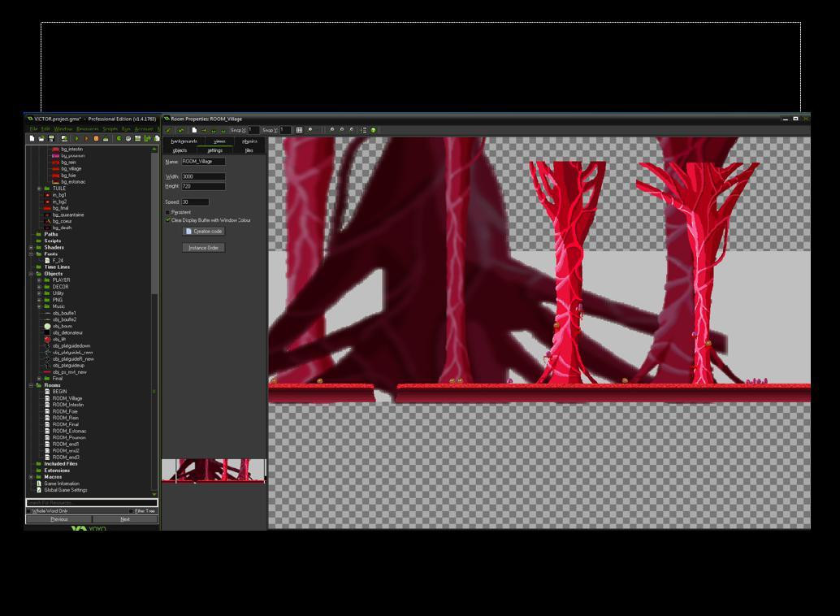
Task: Click the orange stop/clean toolbar icon
Action: tap(97, 138)
